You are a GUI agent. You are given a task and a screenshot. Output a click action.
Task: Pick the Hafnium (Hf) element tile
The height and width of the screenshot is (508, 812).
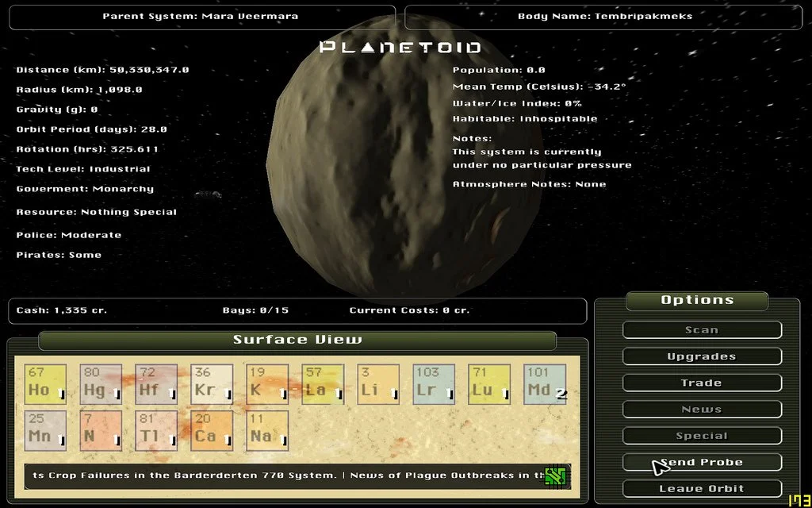coord(156,384)
